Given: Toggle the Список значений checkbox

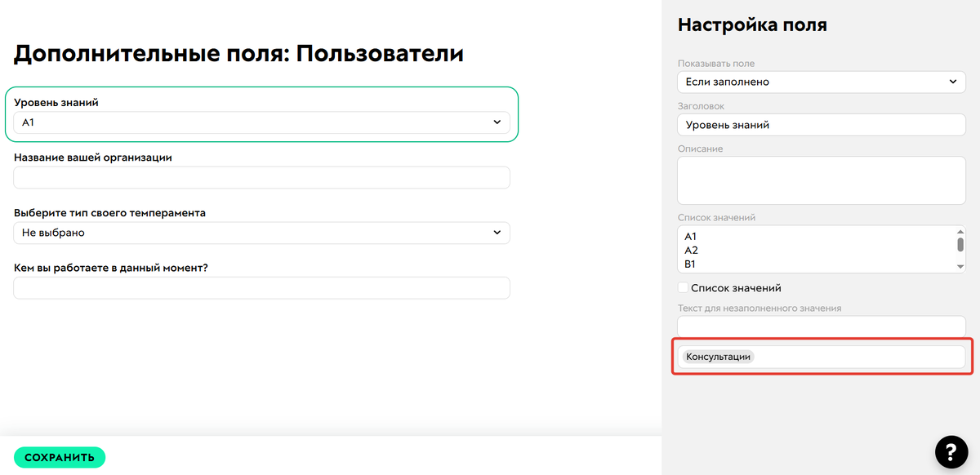Looking at the screenshot, I should (682, 287).
